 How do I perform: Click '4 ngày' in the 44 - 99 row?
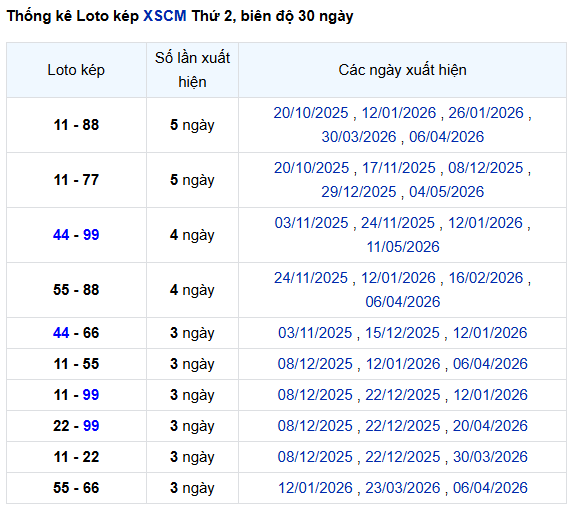tap(192, 235)
